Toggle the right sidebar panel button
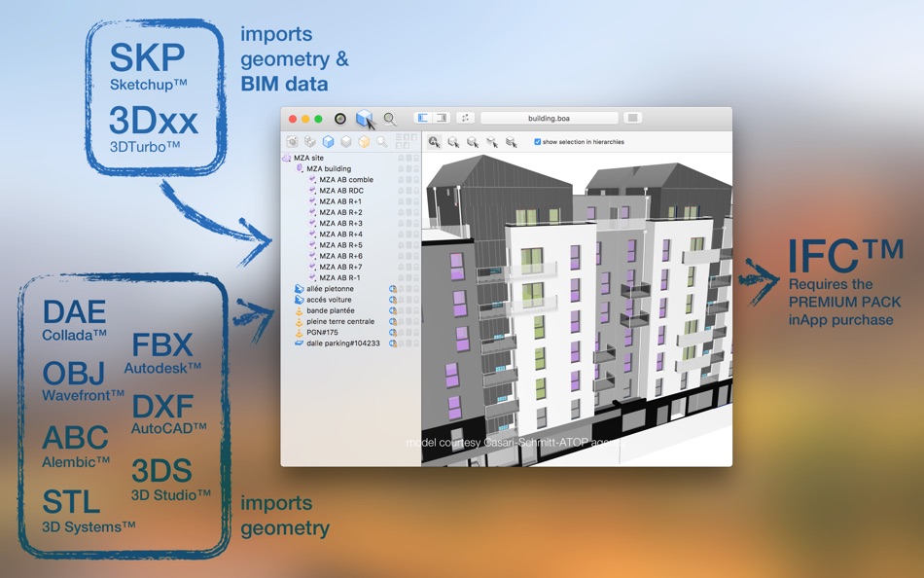Screen dimensions: 924x578 (441, 118)
